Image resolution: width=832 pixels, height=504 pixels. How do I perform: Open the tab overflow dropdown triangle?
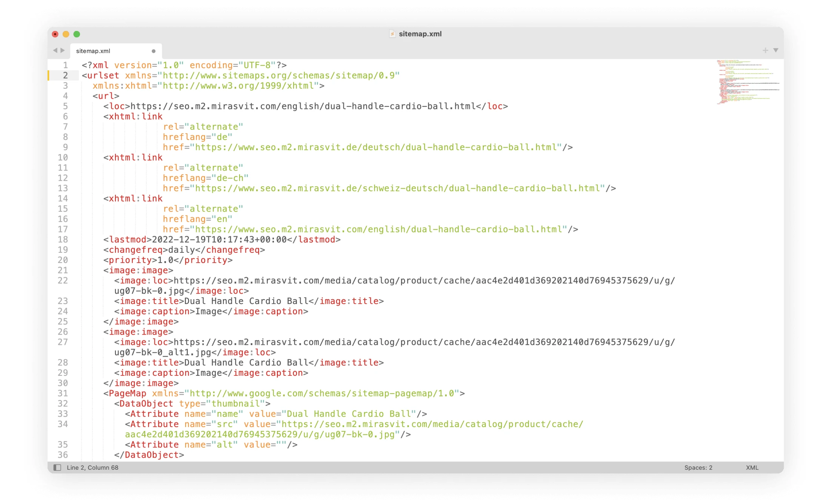pyautogui.click(x=776, y=49)
